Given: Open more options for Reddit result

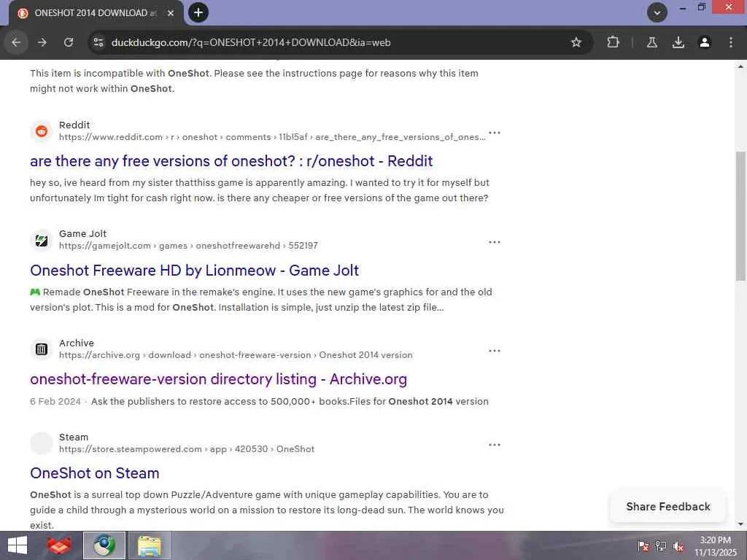Looking at the screenshot, I should [495, 133].
